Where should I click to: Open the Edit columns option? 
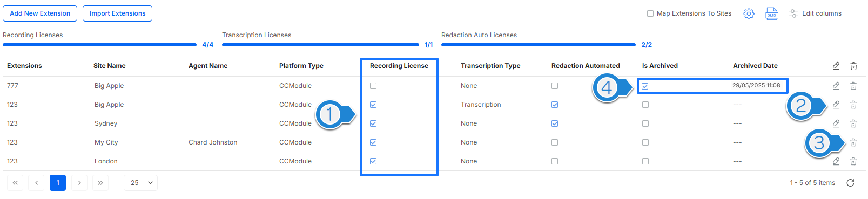pyautogui.click(x=815, y=13)
